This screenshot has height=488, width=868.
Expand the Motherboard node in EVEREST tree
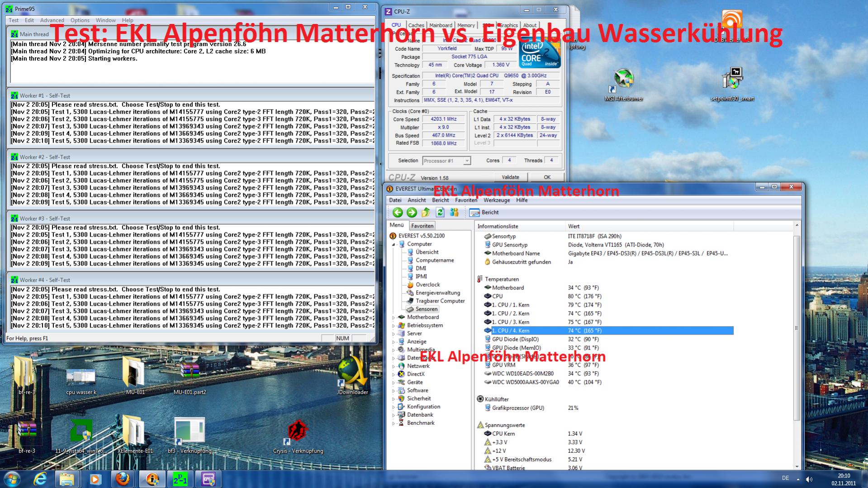394,317
